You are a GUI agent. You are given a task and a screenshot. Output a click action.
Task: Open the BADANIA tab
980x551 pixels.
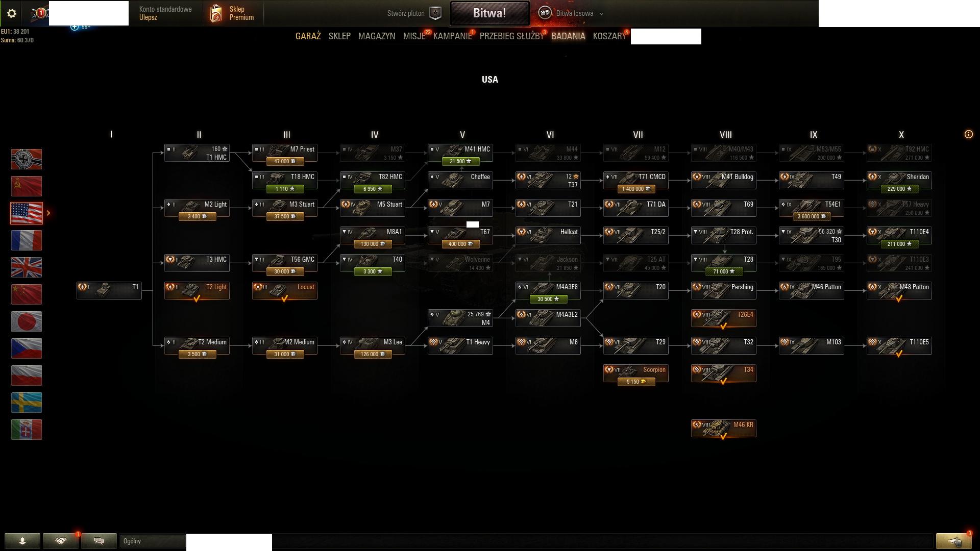568,36
